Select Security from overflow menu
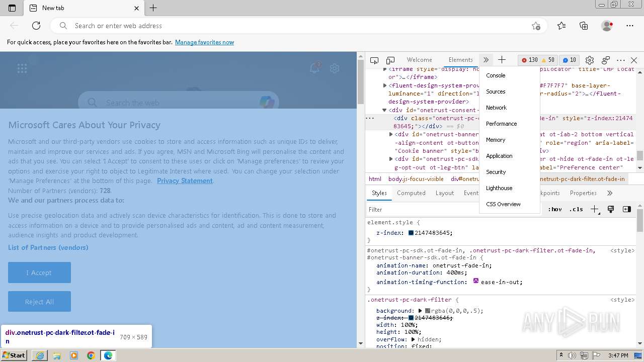 [x=510, y=172]
